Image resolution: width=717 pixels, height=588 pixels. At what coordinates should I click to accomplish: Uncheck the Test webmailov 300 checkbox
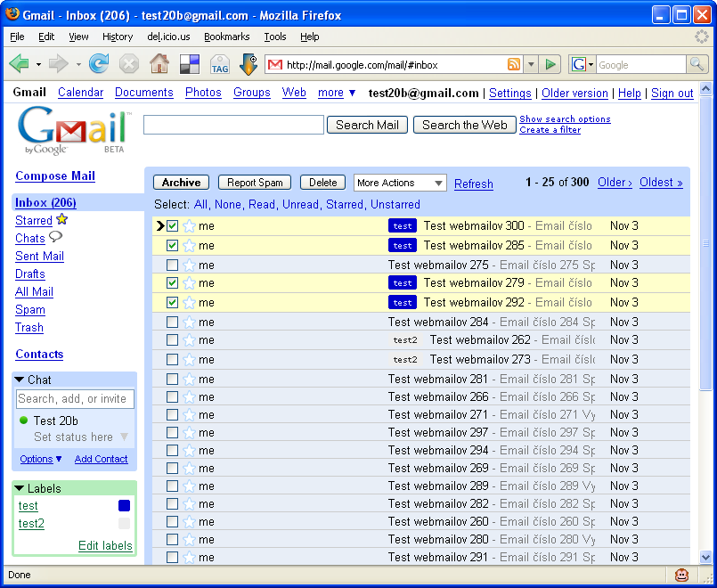pyautogui.click(x=172, y=226)
